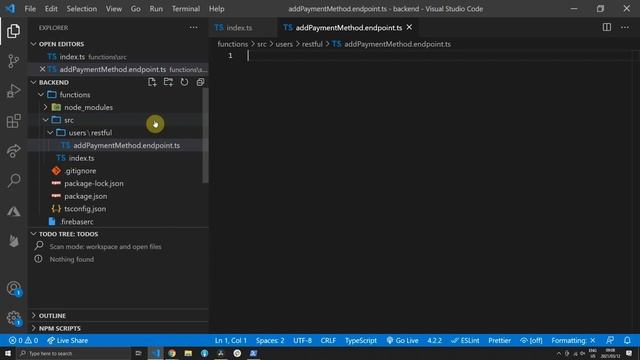This screenshot has height=360, width=640.
Task: Click the Explorer tree scrollbar
Action: 205,136
